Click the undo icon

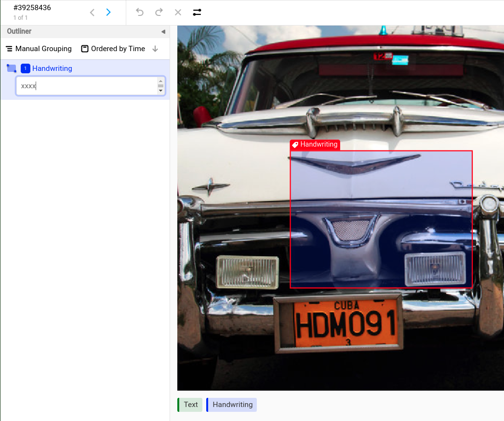tap(140, 13)
